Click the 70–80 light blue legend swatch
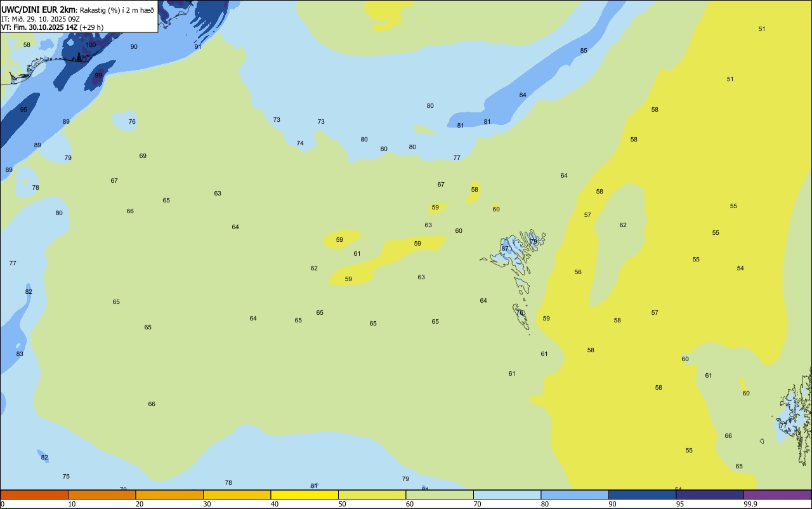812x509 pixels. [x=507, y=494]
